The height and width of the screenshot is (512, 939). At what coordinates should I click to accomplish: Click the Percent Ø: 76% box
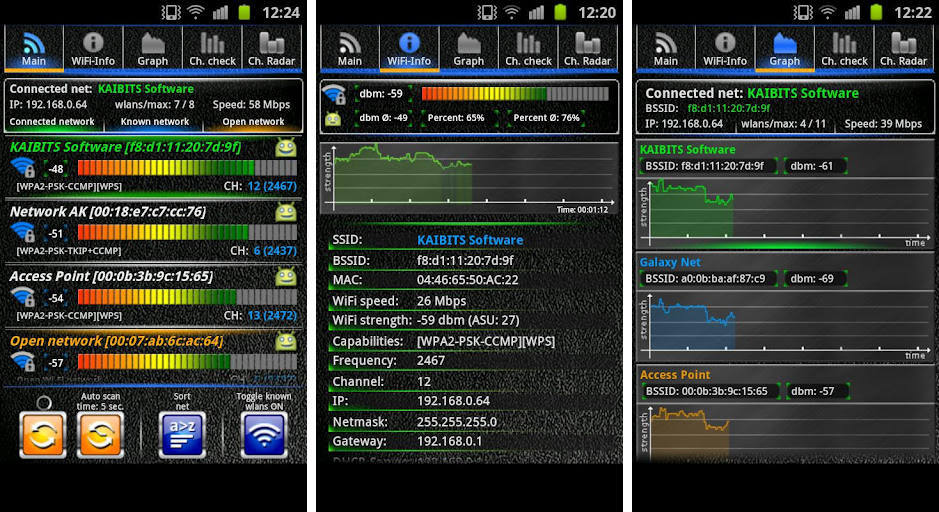547,118
